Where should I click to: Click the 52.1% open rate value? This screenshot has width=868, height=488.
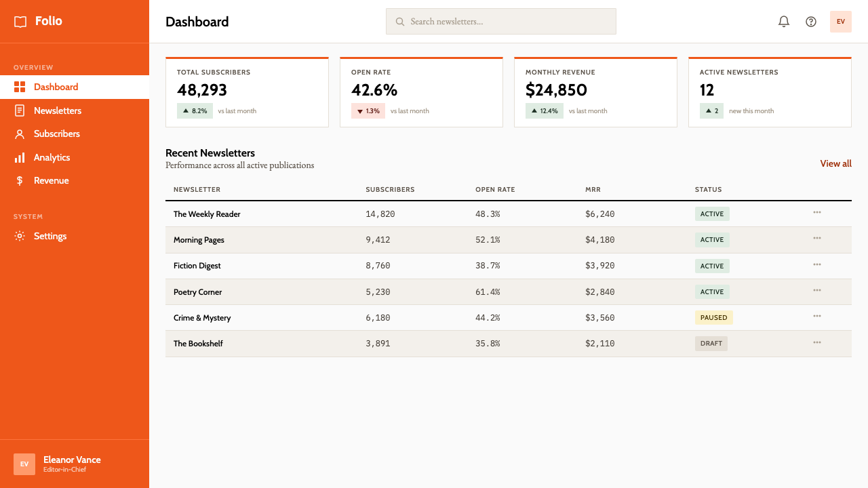pyautogui.click(x=488, y=240)
